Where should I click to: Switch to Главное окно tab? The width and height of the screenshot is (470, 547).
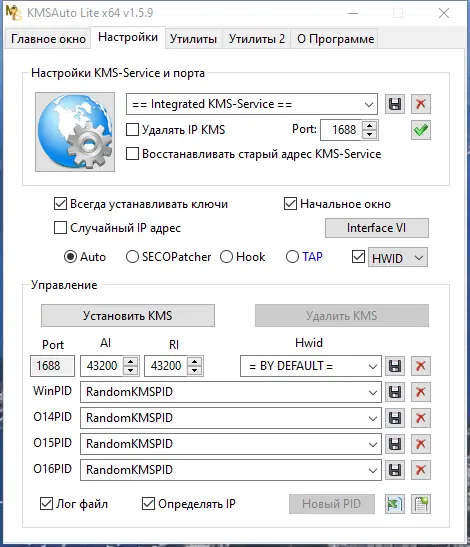[48, 38]
